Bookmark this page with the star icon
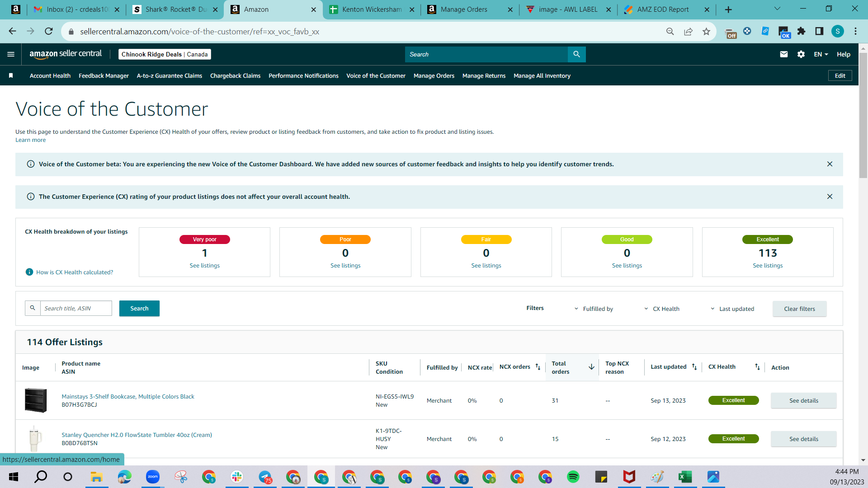 [x=706, y=31]
